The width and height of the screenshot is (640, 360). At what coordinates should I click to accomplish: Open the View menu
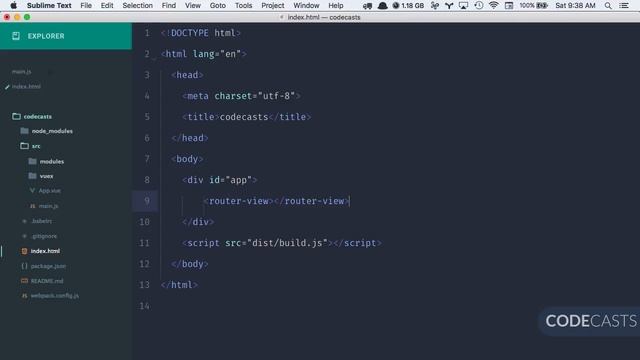(x=193, y=5)
